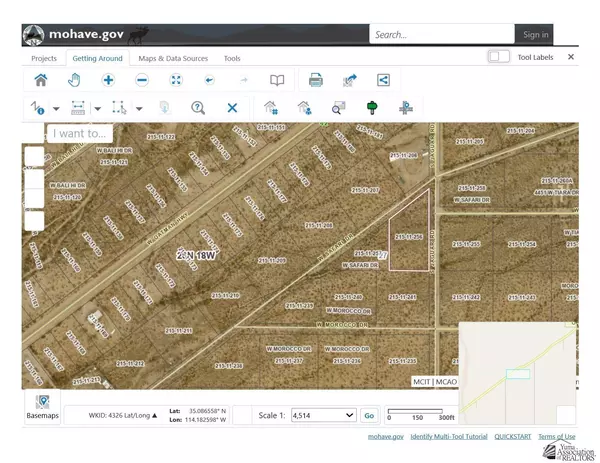
Task: Toggle the Tool Labels switch
Action: (x=499, y=57)
